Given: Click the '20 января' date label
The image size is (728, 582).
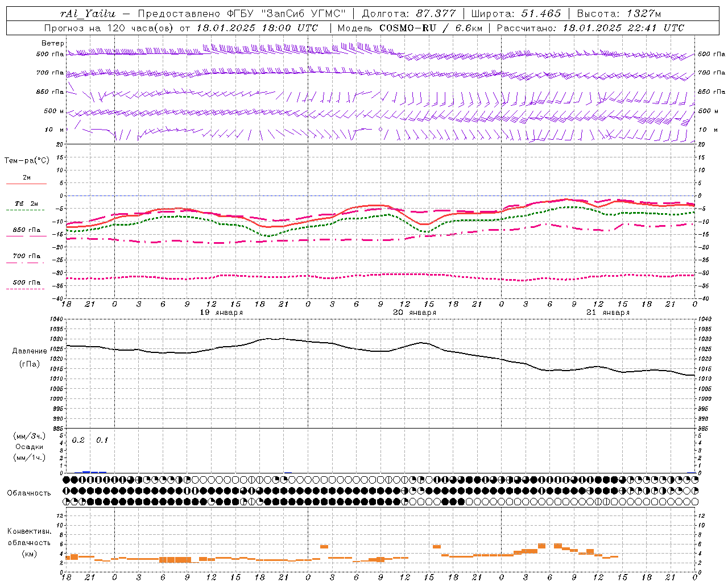Looking at the screenshot, I should pos(415,313).
